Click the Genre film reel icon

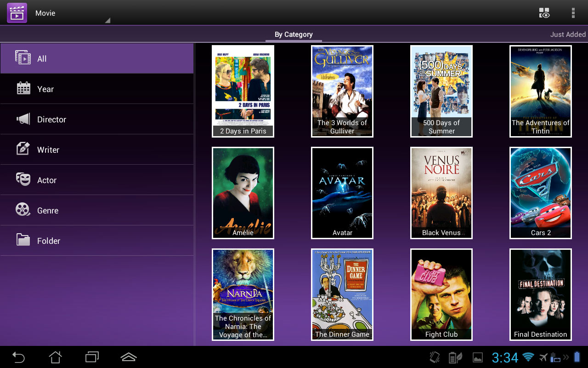coord(23,210)
